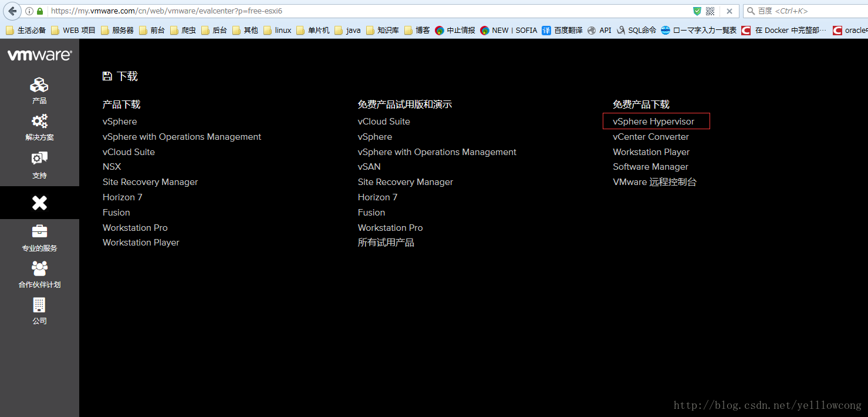Open the 百度翻译 bookmark
The width and height of the screenshot is (868, 417).
click(x=562, y=30)
